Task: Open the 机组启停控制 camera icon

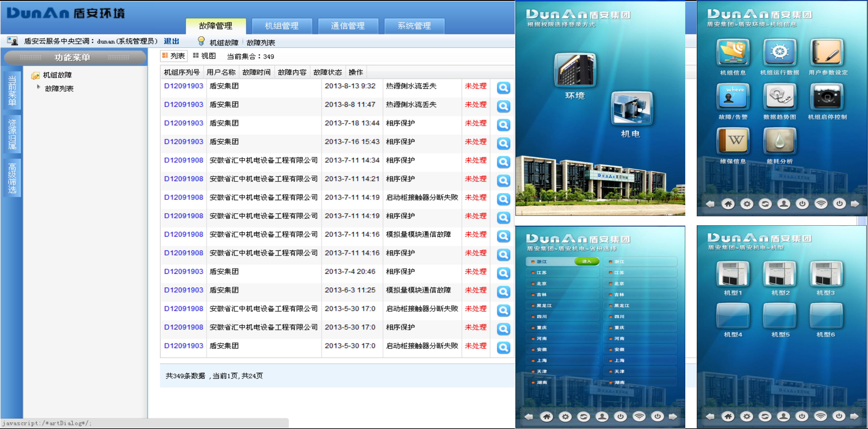Action: pyautogui.click(x=827, y=97)
